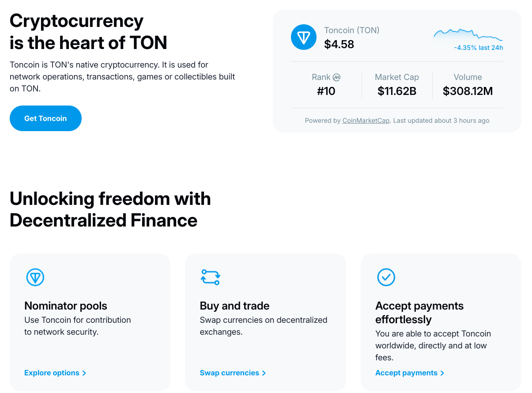The image size is (532, 393).
Task: Click the $4.58 Toncoin price
Action: pyautogui.click(x=339, y=44)
